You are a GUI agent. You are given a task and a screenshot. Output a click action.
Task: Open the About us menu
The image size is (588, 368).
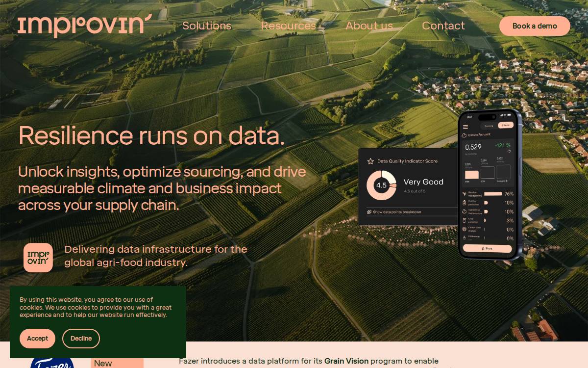pos(369,26)
